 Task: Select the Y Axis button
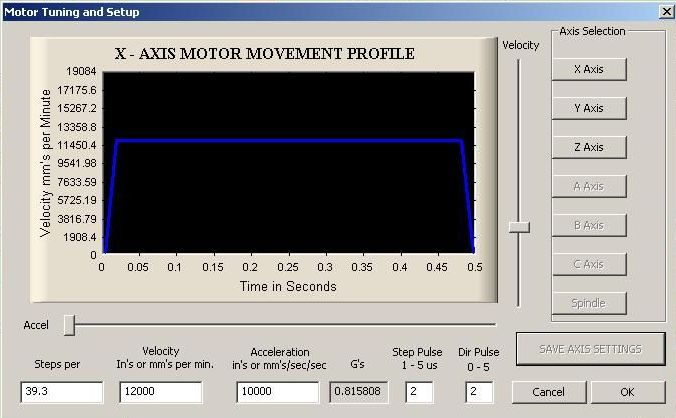pyautogui.click(x=588, y=108)
